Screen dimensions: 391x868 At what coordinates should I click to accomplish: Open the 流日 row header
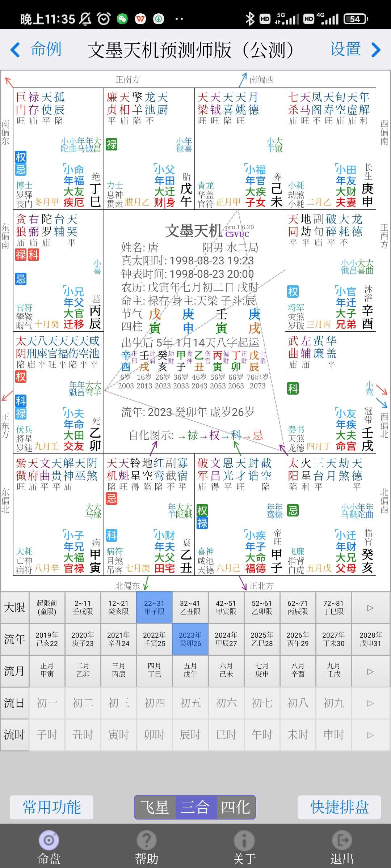[14, 703]
